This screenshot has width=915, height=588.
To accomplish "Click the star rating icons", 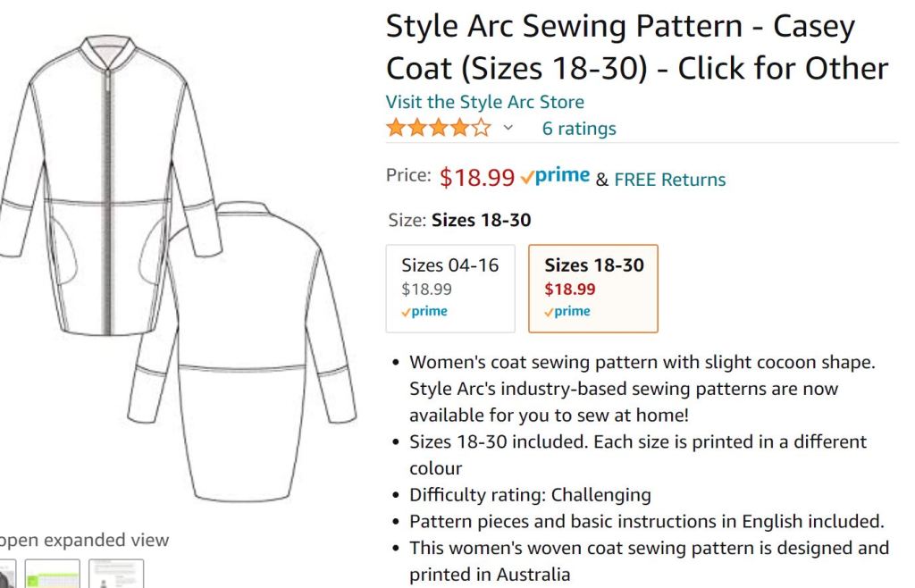I will 438,129.
